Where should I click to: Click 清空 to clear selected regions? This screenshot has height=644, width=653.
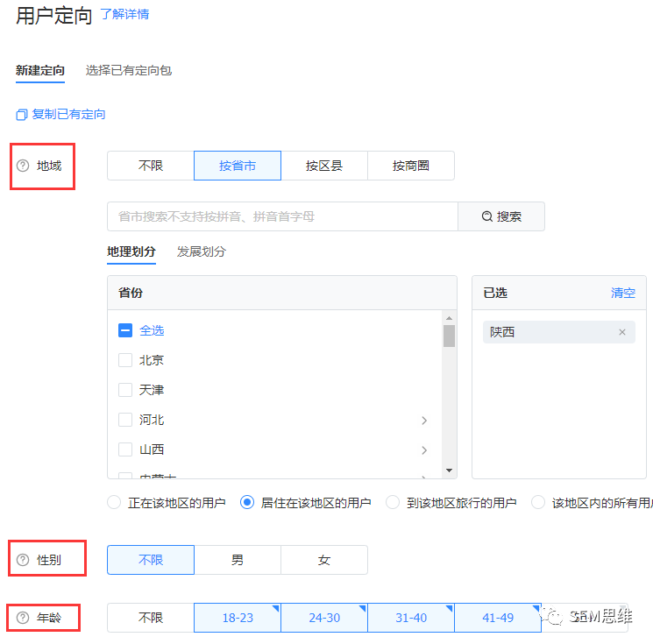(623, 293)
